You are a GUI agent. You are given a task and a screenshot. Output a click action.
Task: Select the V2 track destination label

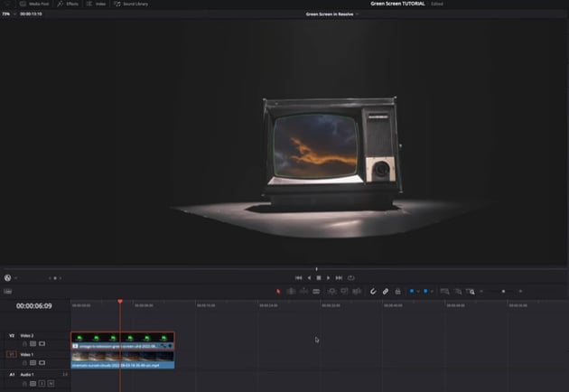tap(12, 336)
